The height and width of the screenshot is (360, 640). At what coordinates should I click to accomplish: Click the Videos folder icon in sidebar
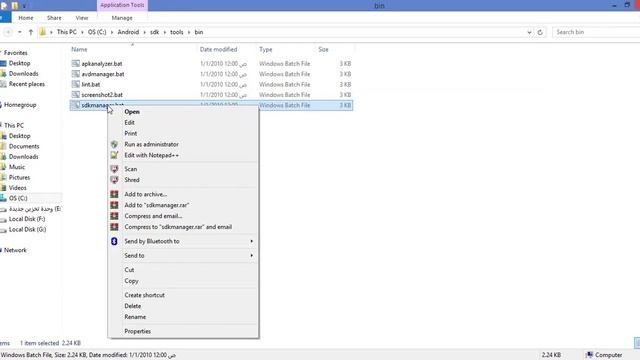pos(3,188)
